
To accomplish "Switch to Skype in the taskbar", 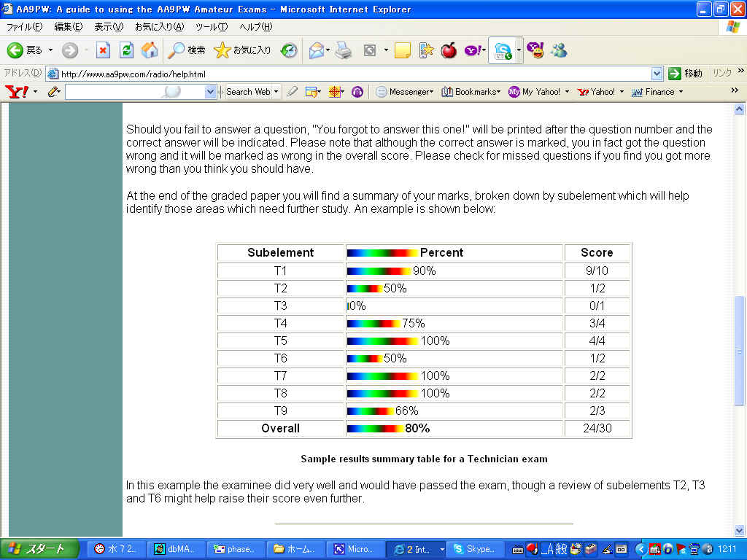I will tap(473, 549).
